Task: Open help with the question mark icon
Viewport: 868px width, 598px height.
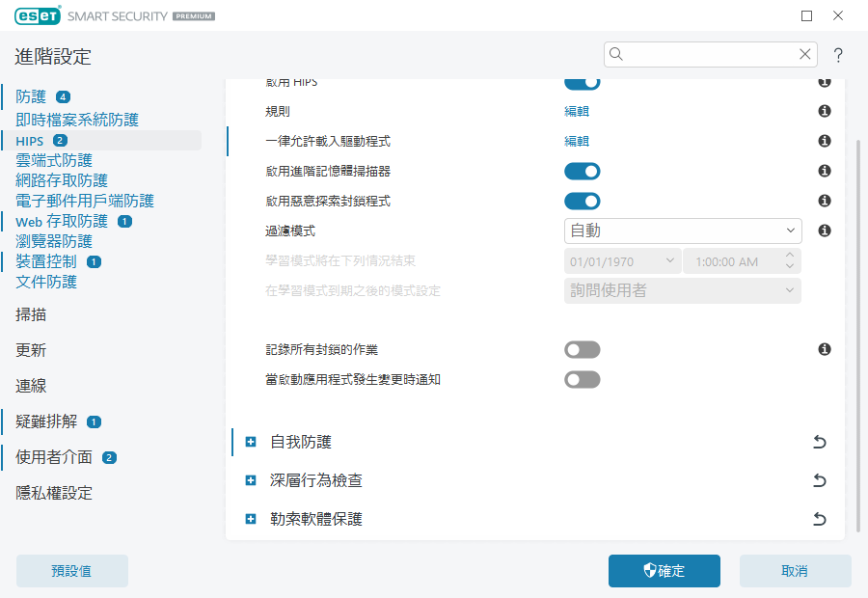Action: 838,54
